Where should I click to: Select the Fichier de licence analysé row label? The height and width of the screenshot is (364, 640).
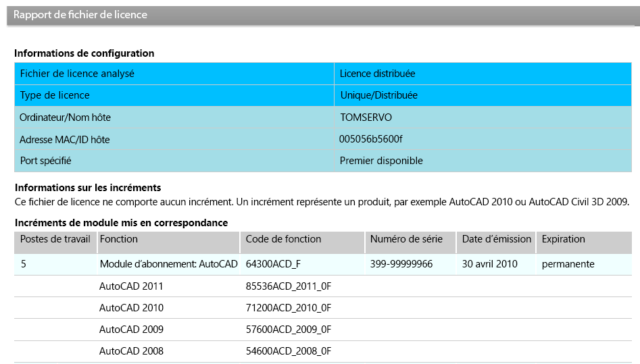click(77, 74)
